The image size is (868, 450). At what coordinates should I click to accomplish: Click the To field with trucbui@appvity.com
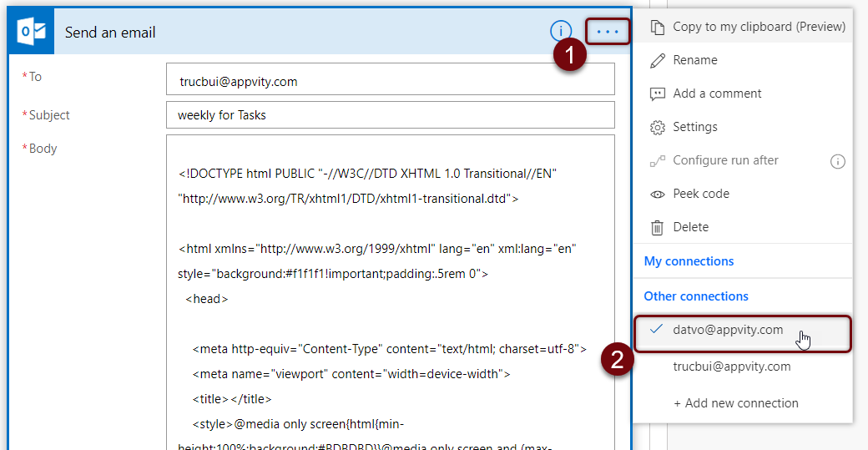[390, 81]
